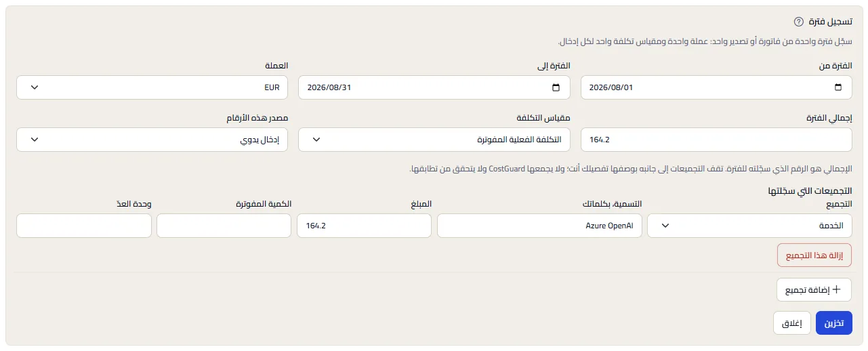Focus the الفترة إلى date field
The width and height of the screenshot is (868, 351).
pos(434,87)
